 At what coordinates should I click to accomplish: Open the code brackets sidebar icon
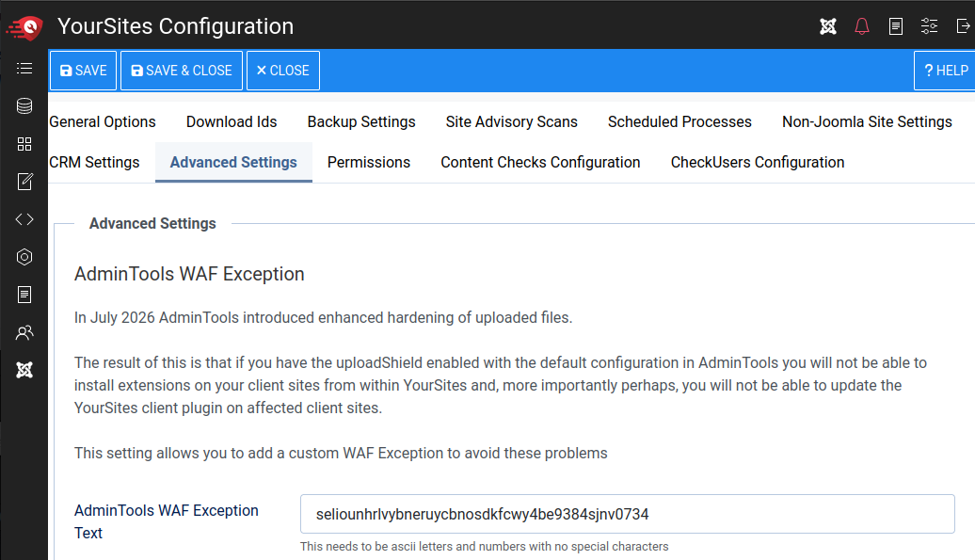pyautogui.click(x=24, y=219)
